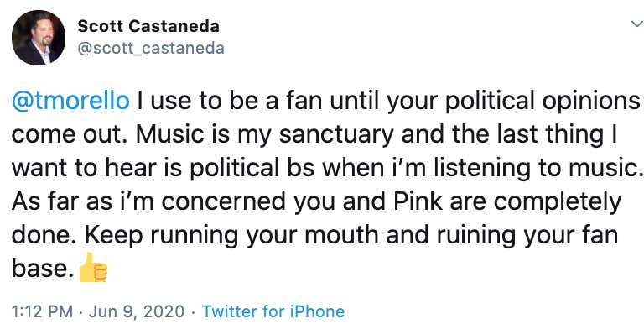Open Scott Castaneda's profile picture
Viewport: 644px width, 324px height.
click(x=39, y=38)
